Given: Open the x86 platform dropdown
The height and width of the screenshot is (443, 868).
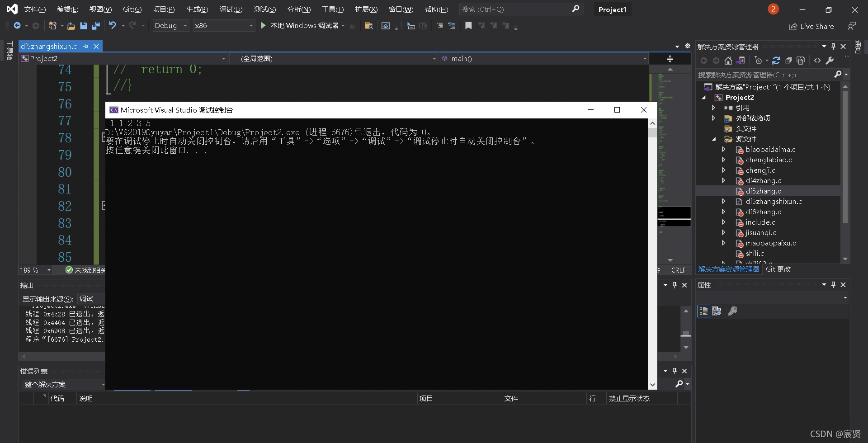Looking at the screenshot, I should [x=224, y=26].
